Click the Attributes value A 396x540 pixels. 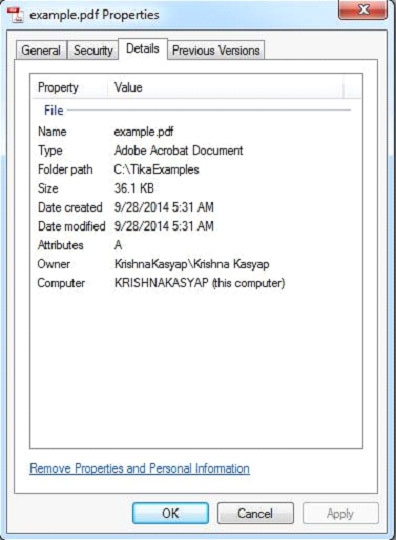click(118, 245)
